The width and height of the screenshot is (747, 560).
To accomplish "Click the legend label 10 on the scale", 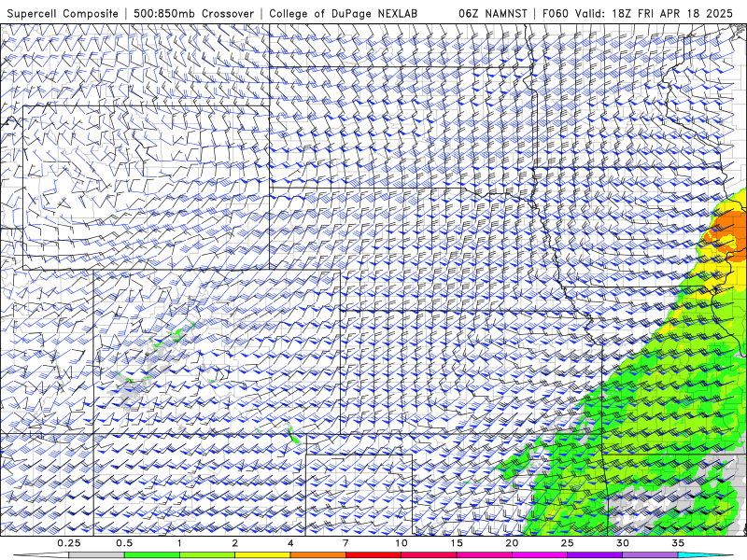I will 402,543.
